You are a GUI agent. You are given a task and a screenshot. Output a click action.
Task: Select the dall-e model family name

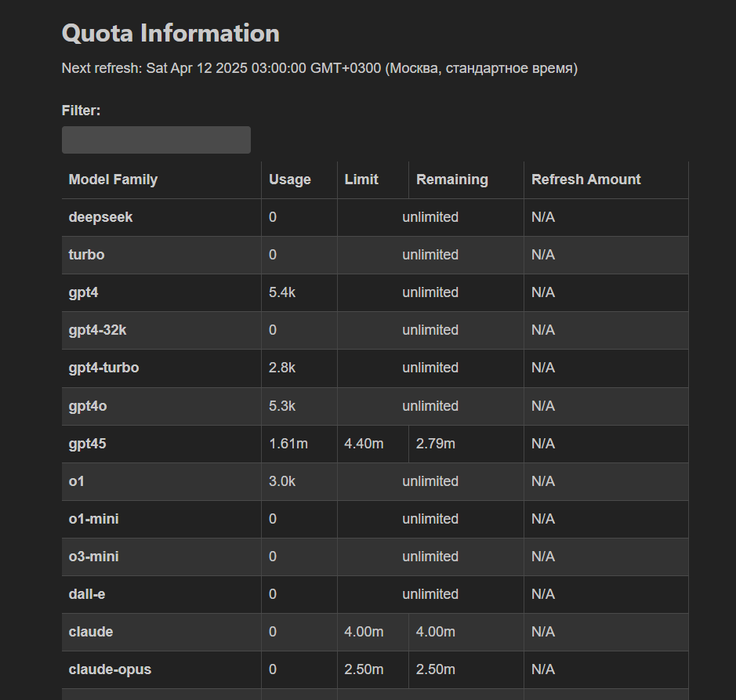[87, 594]
